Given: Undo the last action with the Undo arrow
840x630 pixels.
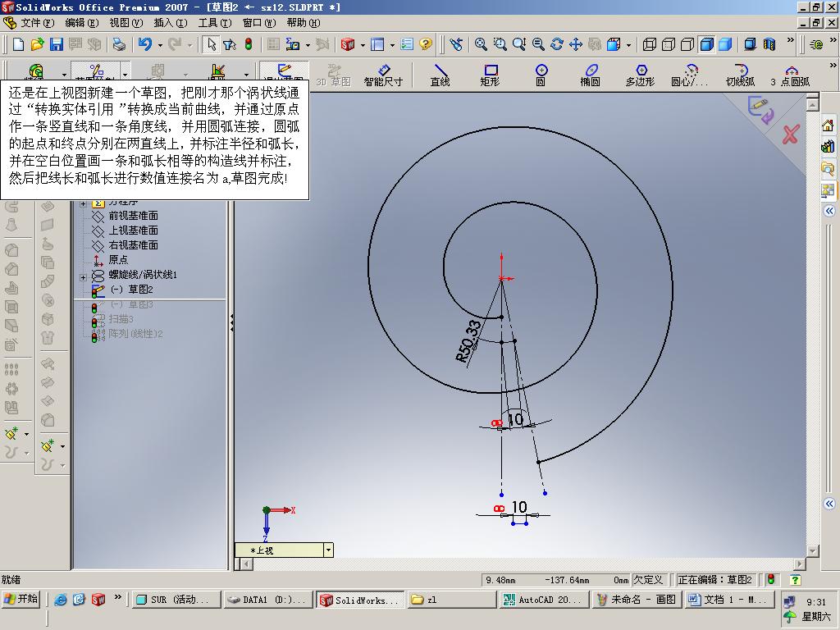Looking at the screenshot, I should coord(144,44).
